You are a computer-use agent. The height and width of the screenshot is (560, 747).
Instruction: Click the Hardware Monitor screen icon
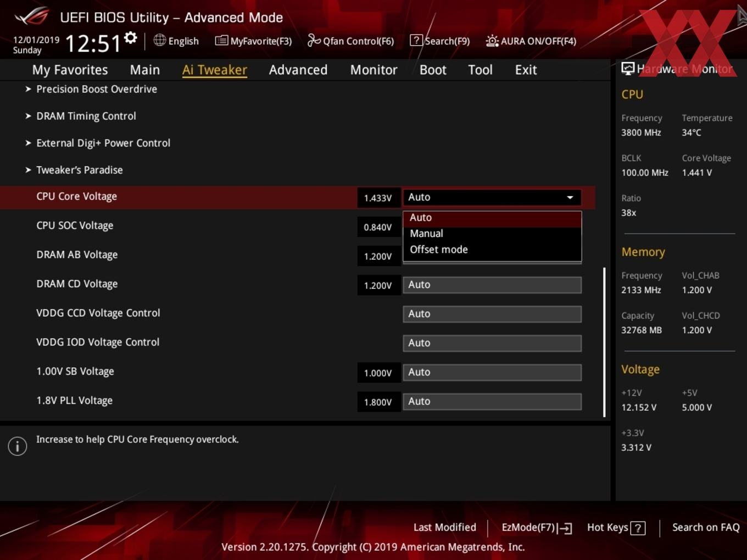[x=628, y=69]
